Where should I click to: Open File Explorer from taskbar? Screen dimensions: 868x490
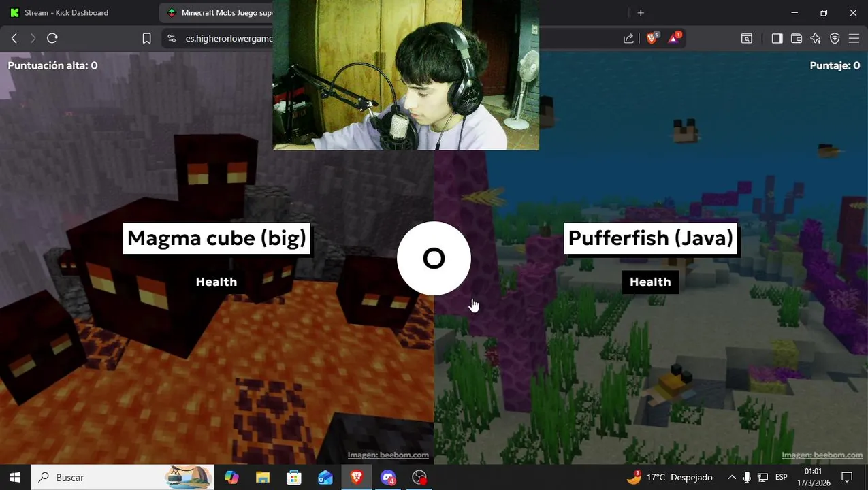(x=263, y=478)
